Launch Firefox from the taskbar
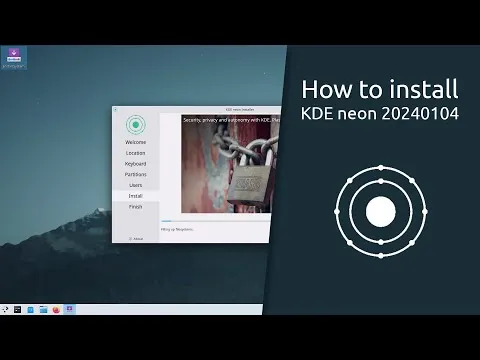480x360 pixels. coord(56,310)
